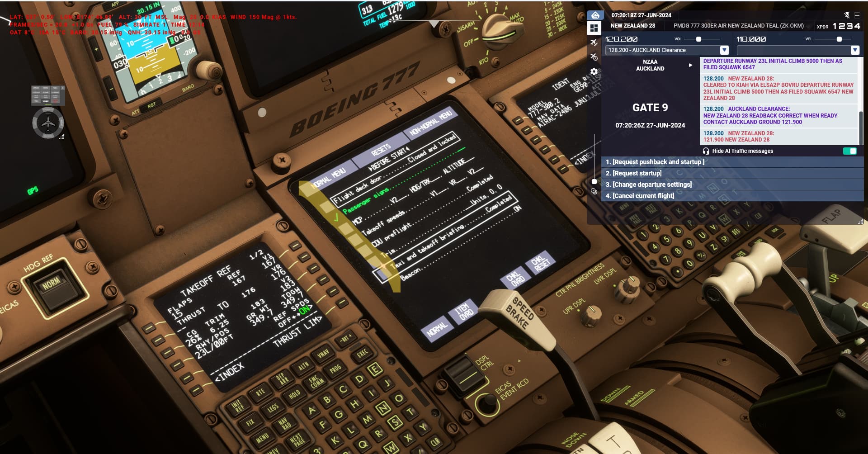868x454 pixels.
Task: Toggle Hide AI Traffic messages switch
Action: pos(849,151)
